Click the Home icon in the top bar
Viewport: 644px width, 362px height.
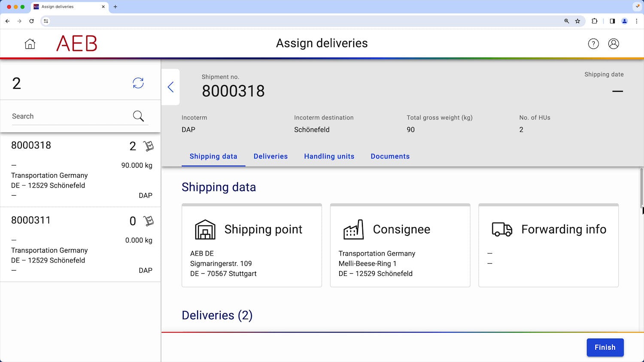30,43
